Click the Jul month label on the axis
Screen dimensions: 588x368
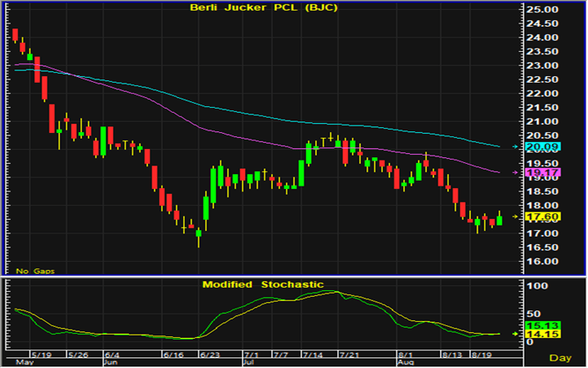[250, 363]
